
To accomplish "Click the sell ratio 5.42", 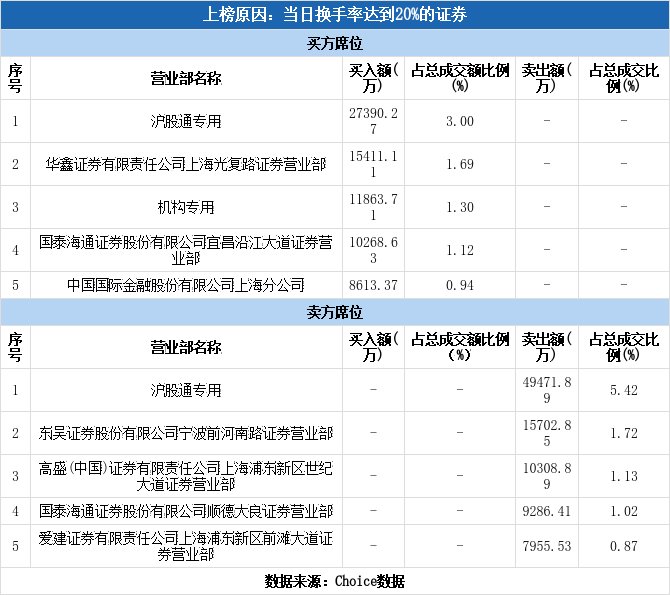I will [x=624, y=390].
